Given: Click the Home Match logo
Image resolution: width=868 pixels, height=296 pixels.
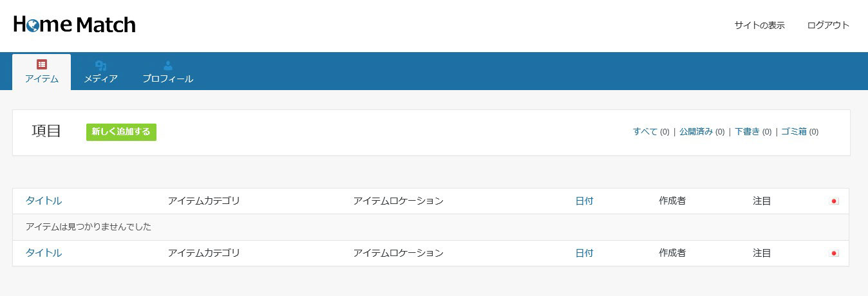Looking at the screenshot, I should [75, 25].
